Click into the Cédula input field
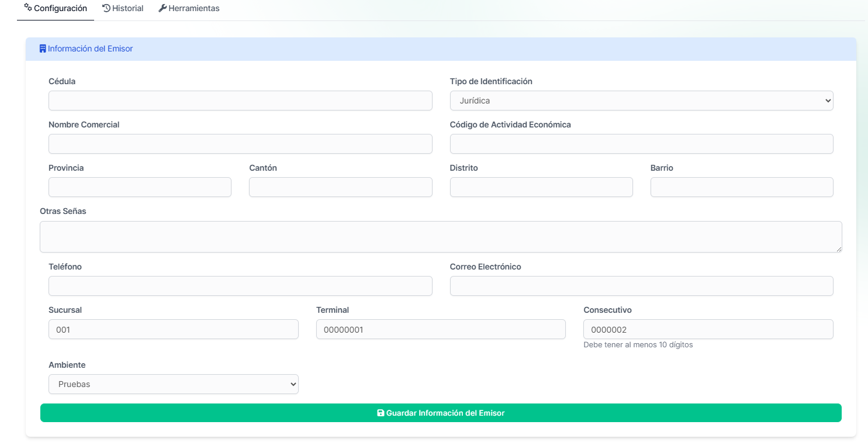Viewport: 868px width, 442px height. pyautogui.click(x=240, y=101)
